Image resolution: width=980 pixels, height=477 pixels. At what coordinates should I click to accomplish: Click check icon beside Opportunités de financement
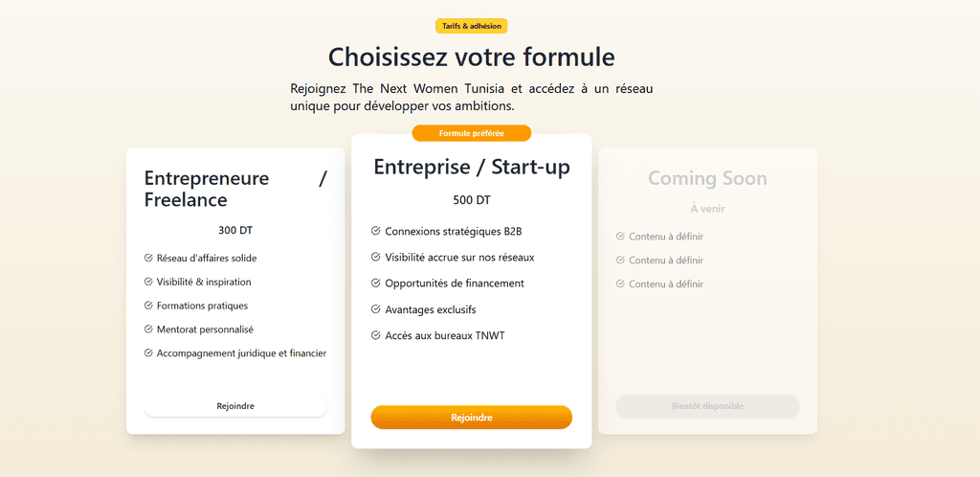[375, 284]
